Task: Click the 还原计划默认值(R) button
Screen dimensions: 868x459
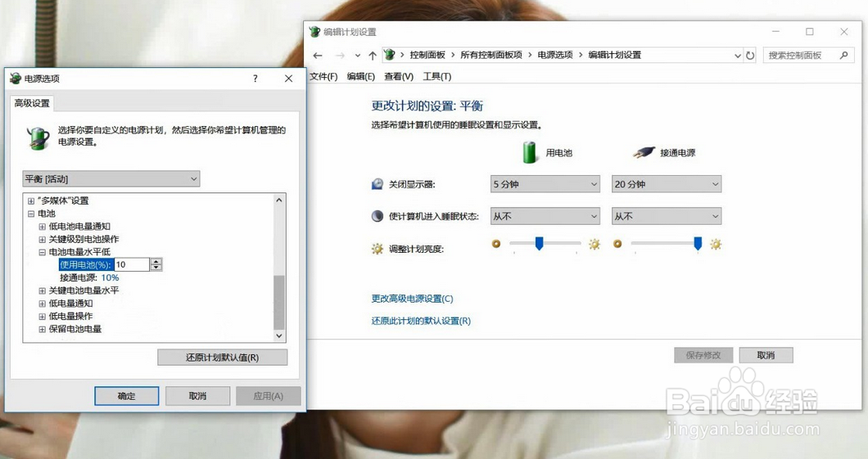Action: coord(223,358)
